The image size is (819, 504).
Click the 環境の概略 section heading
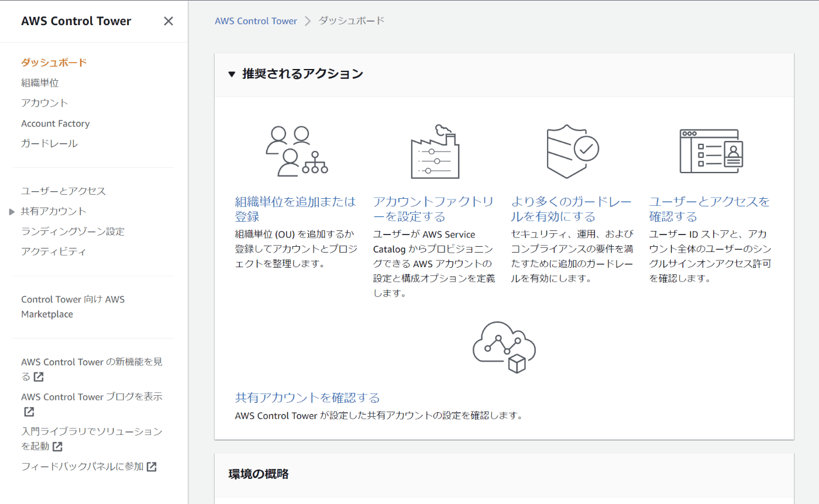click(x=258, y=474)
